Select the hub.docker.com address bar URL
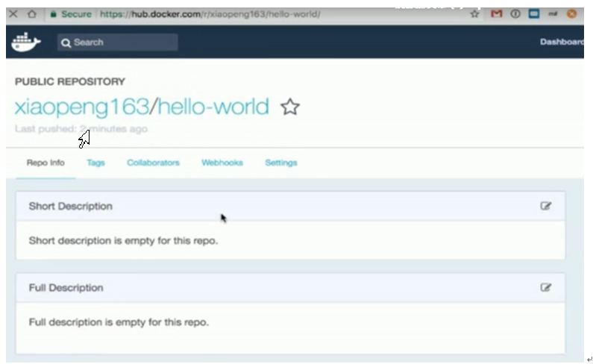 (210, 14)
